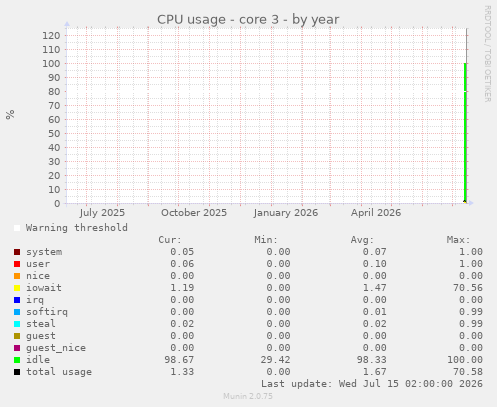The height and width of the screenshot is (407, 497).
Task: Click the 'idle' legend label
Action: pyautogui.click(x=38, y=360)
